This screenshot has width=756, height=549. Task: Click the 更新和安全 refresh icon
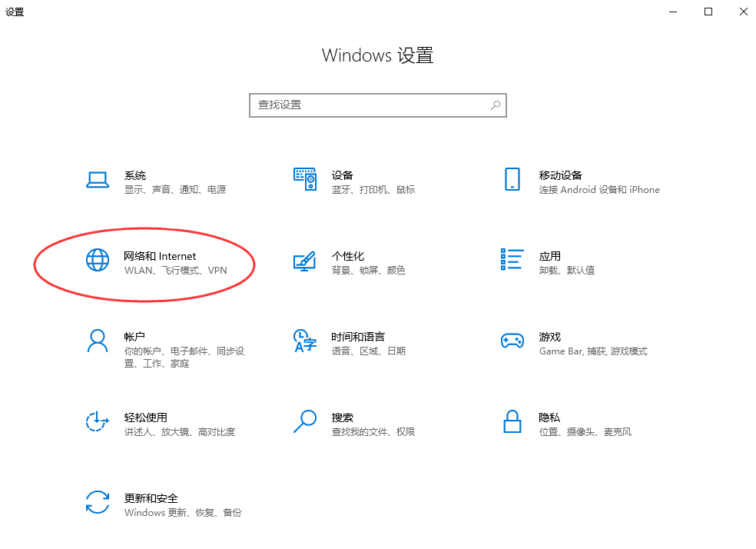click(x=97, y=503)
